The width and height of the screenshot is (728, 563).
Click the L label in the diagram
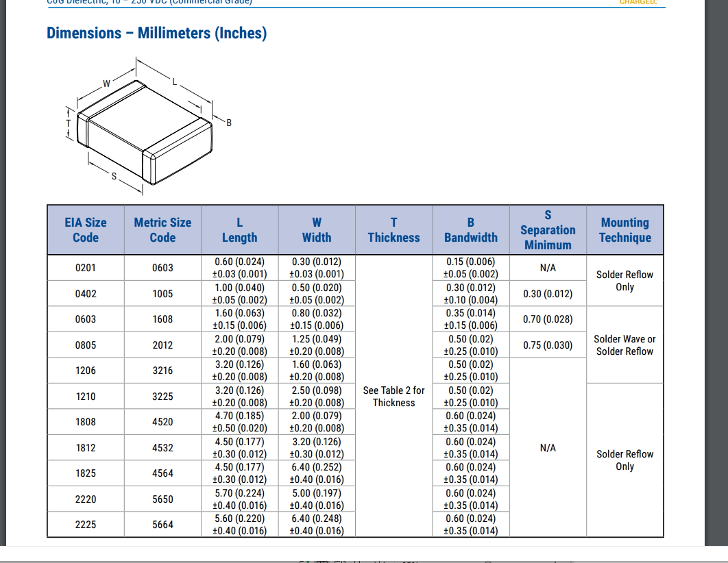[174, 82]
